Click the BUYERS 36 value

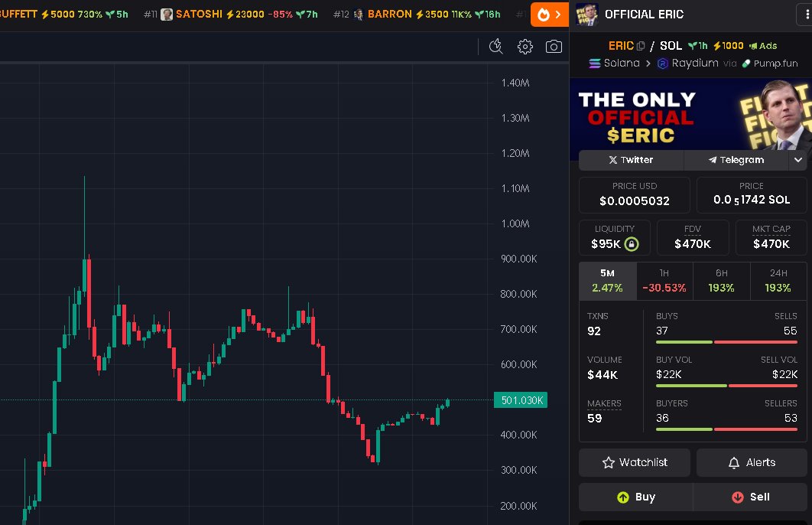tap(662, 418)
